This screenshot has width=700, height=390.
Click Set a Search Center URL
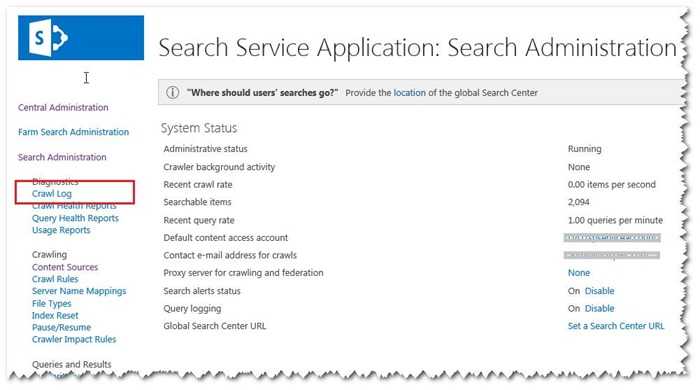pos(616,326)
